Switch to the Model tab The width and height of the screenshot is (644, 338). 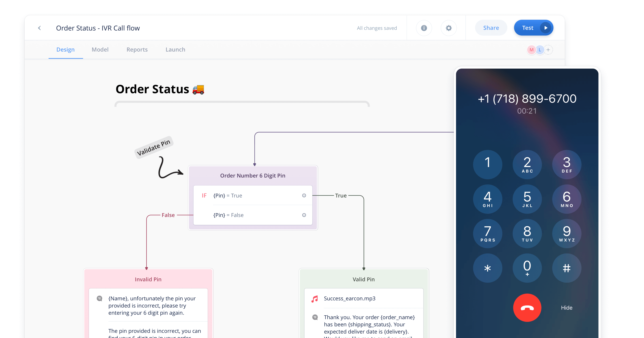(x=100, y=50)
